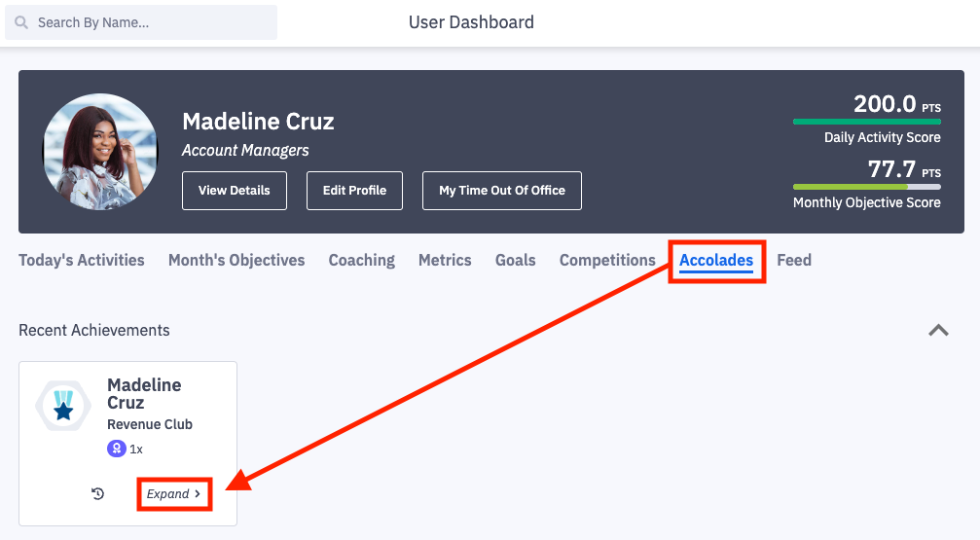Open My Time Out Of Office

[x=502, y=191]
